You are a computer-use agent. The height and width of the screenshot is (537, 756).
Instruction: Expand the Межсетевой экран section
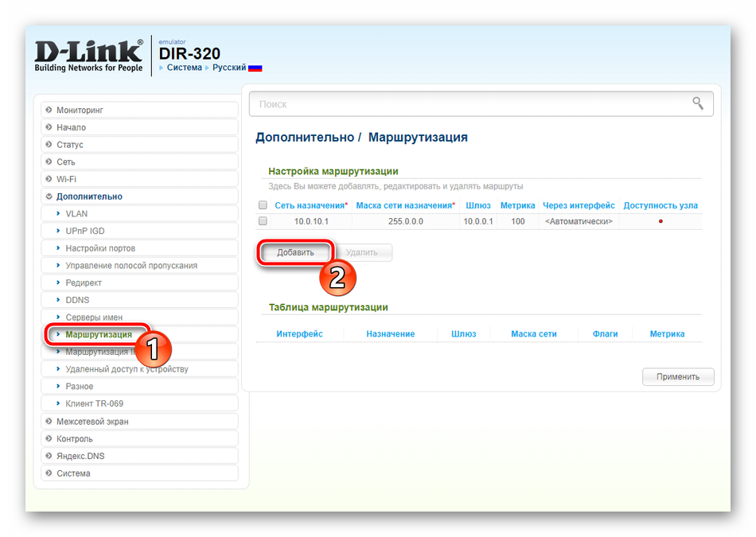pos(140,422)
